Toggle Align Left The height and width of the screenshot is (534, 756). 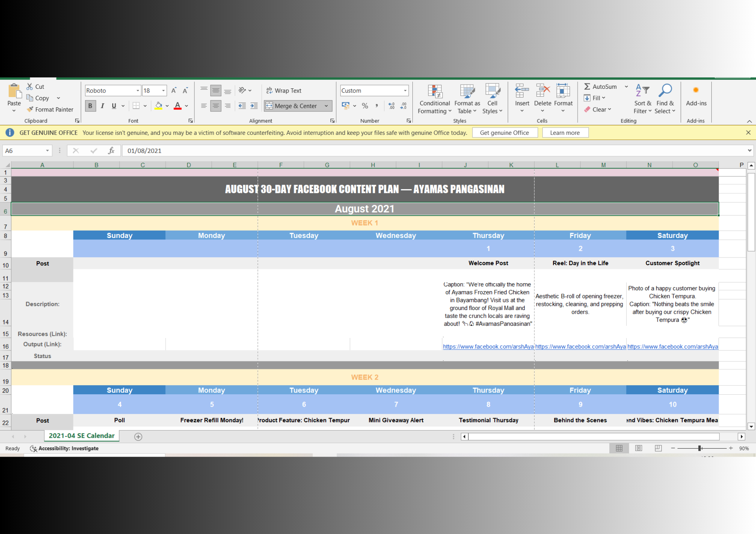(x=204, y=106)
